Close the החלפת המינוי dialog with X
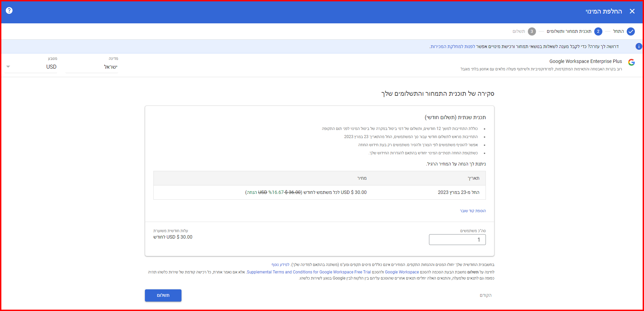Screen dimensions: 644x311 pos(632,11)
